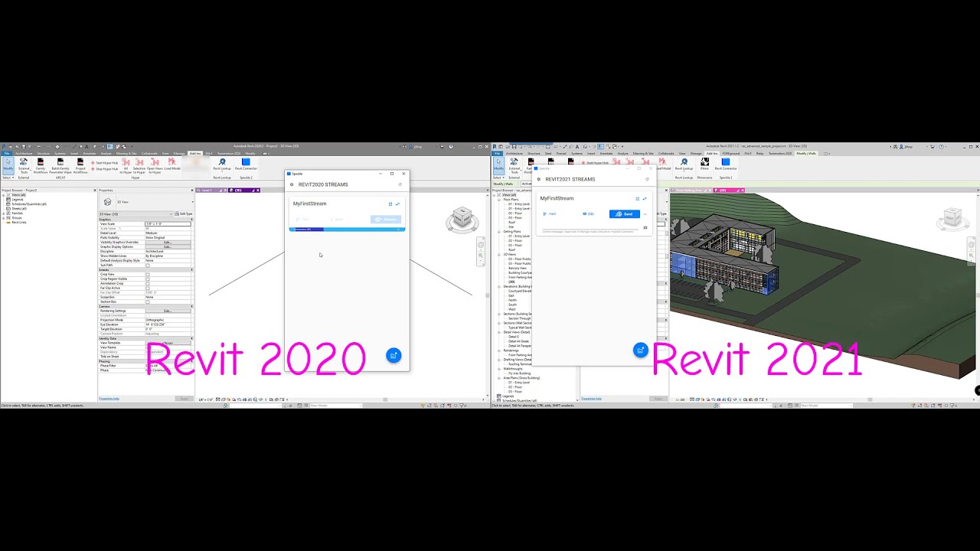The width and height of the screenshot is (980, 551).
Task: Click Start Hyper Hub in Revit 2020
Action: [x=105, y=163]
